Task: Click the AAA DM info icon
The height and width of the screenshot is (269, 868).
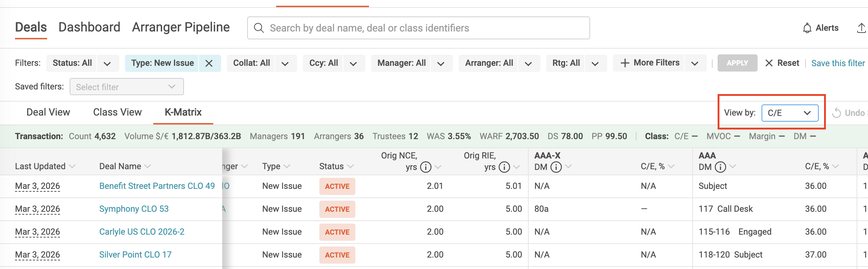Action: [720, 167]
